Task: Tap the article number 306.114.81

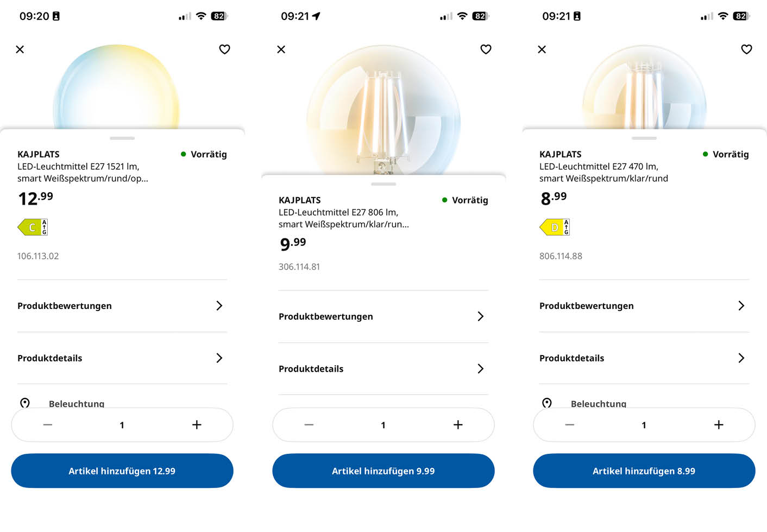Action: (299, 266)
